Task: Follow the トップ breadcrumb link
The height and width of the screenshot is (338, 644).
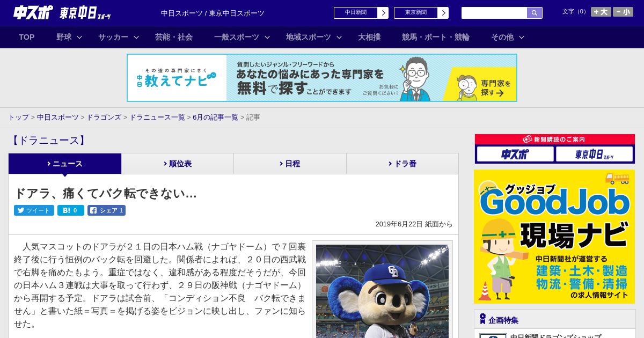Action: coord(18,117)
